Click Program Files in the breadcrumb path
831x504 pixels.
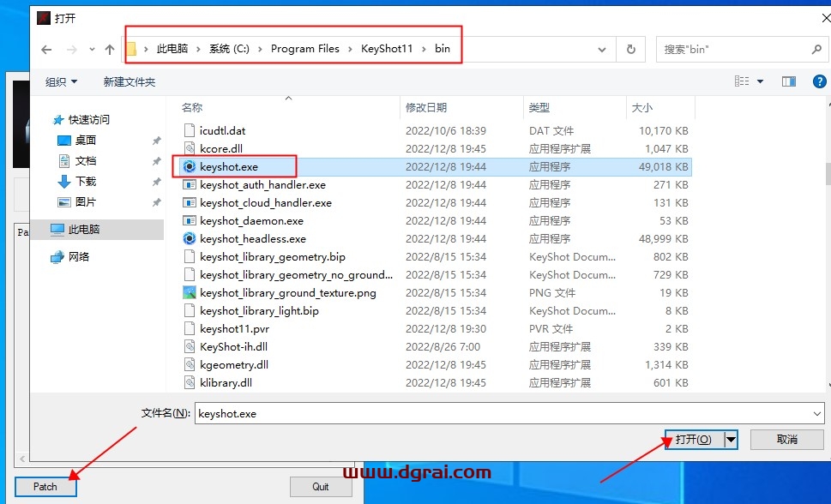click(x=304, y=49)
